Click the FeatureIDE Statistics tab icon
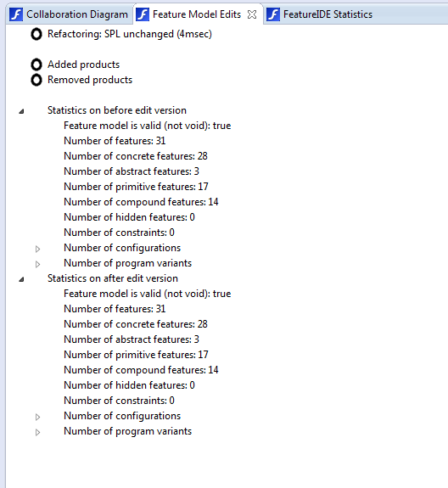Viewport: 448px width, 488px height. point(273,14)
